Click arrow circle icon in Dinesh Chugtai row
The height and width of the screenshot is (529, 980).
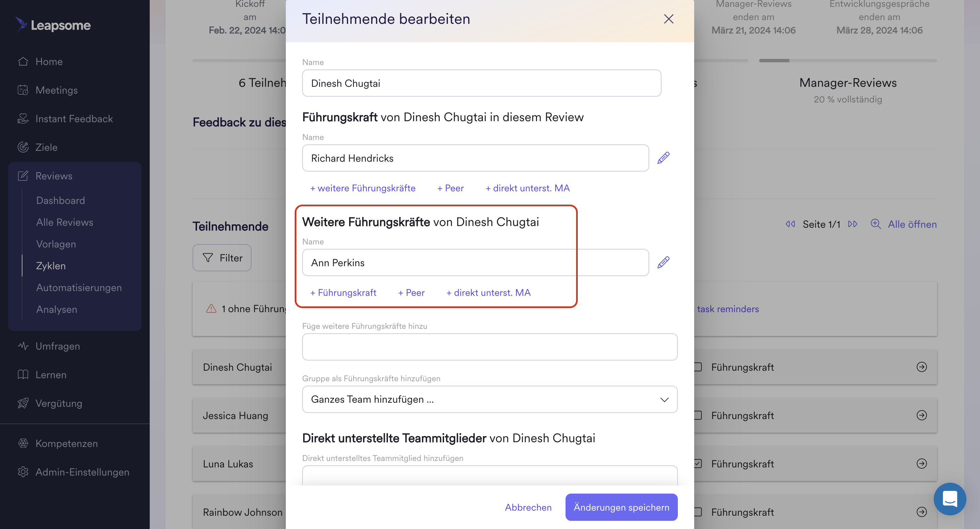921,367
